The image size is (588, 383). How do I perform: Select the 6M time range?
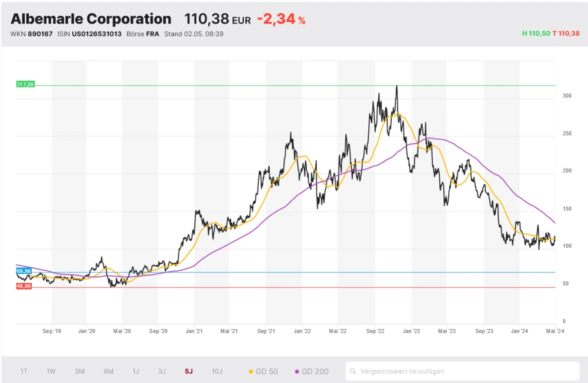(x=108, y=371)
